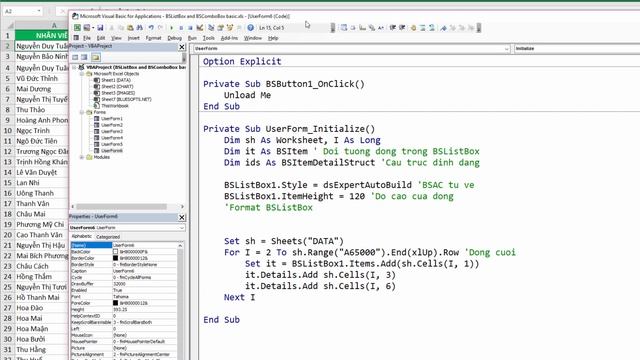Open the Format menu
This screenshot has width=640, height=360.
coord(153,38)
